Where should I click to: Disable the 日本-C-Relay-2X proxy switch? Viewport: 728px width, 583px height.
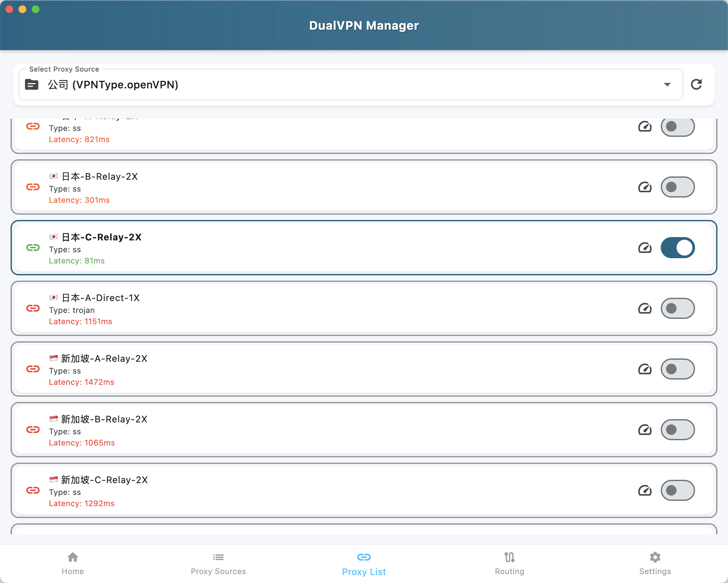(x=677, y=248)
